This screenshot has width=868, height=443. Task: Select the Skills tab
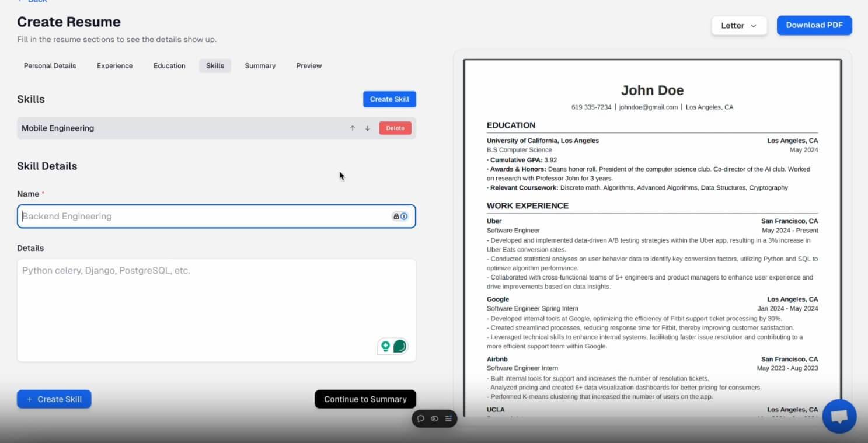(x=215, y=66)
